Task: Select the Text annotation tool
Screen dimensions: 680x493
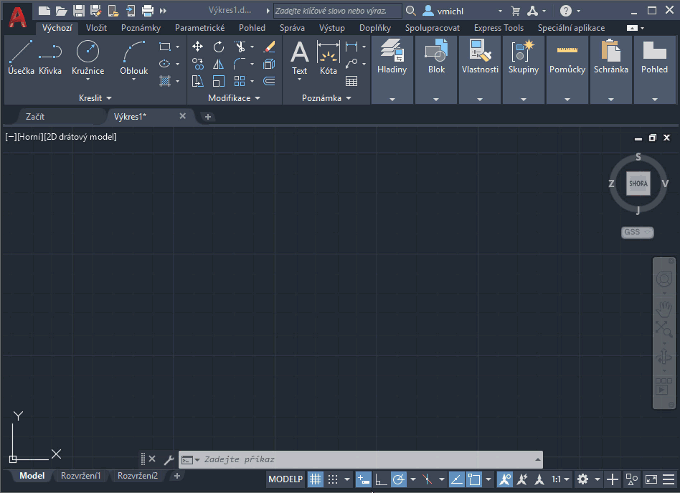Action: pos(299,59)
